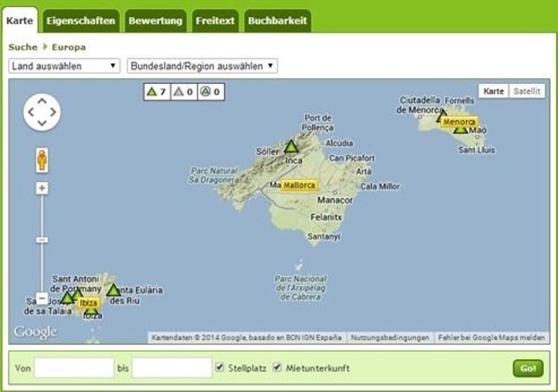Open the 'Land auswählen' dropdown
This screenshot has height=392, width=558.
click(x=64, y=66)
